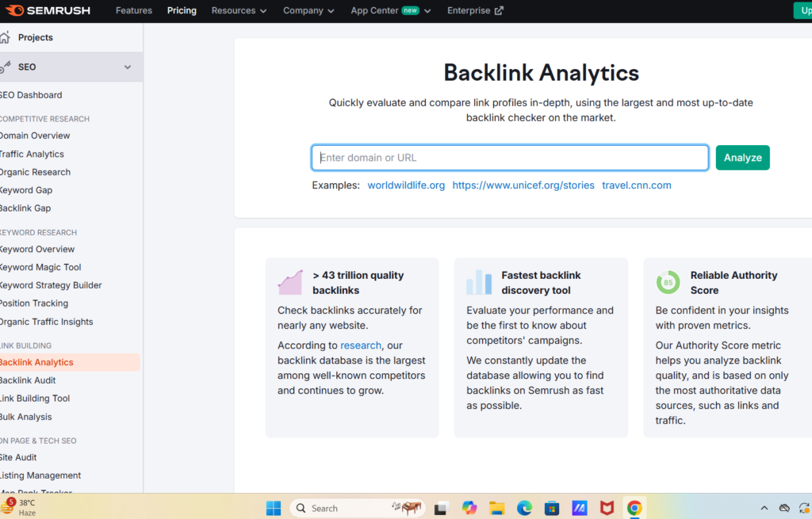The height and width of the screenshot is (519, 812).
Task: Open Domain Overview in sidebar
Action: point(35,135)
